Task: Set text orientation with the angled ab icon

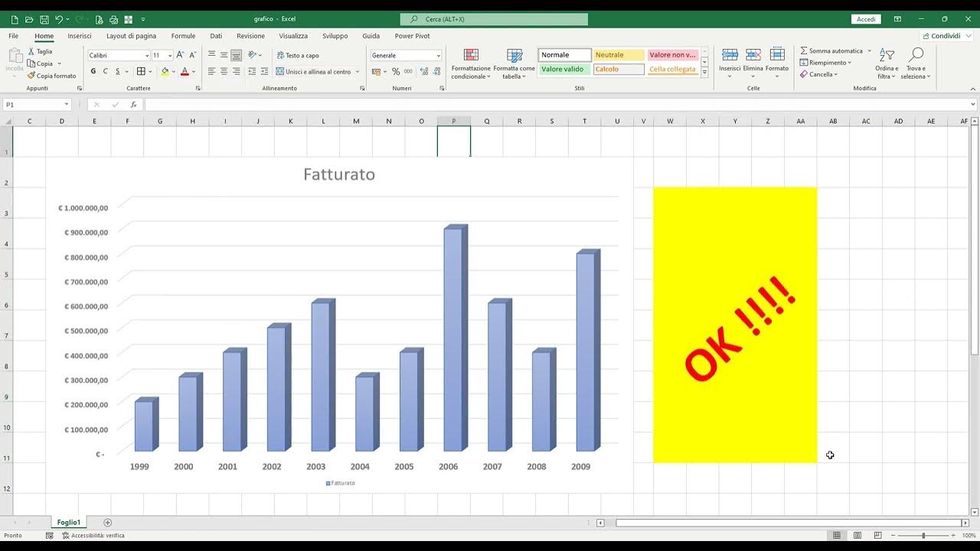Action: (x=253, y=55)
